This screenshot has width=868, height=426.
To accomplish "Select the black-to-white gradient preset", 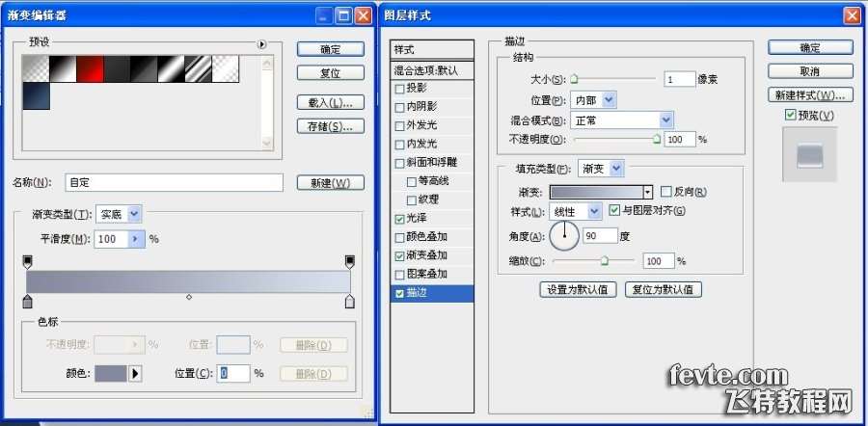I will (63, 68).
